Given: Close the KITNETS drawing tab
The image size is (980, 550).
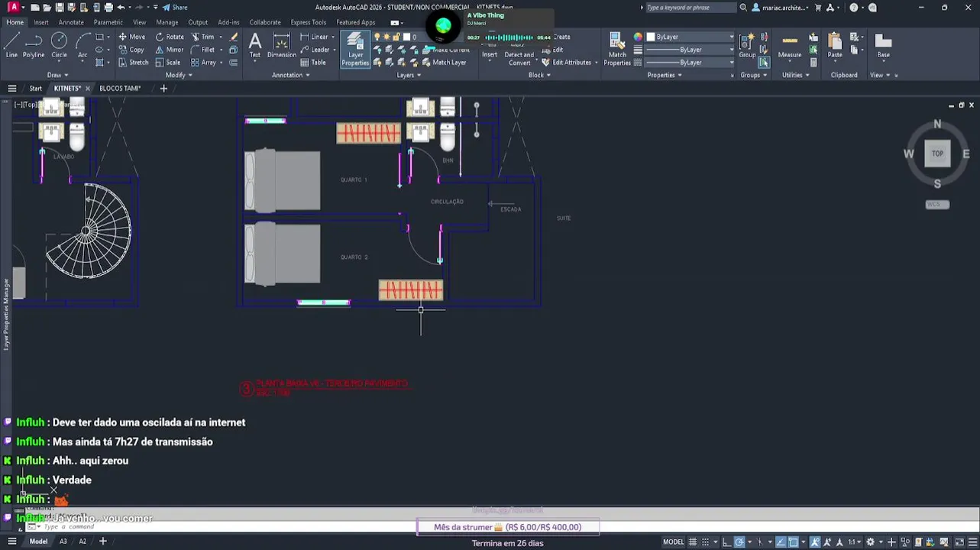Looking at the screenshot, I should (x=87, y=89).
